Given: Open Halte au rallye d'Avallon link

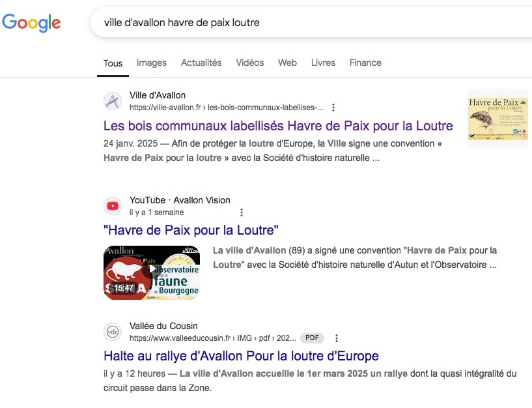Looking at the screenshot, I should pos(241,356).
